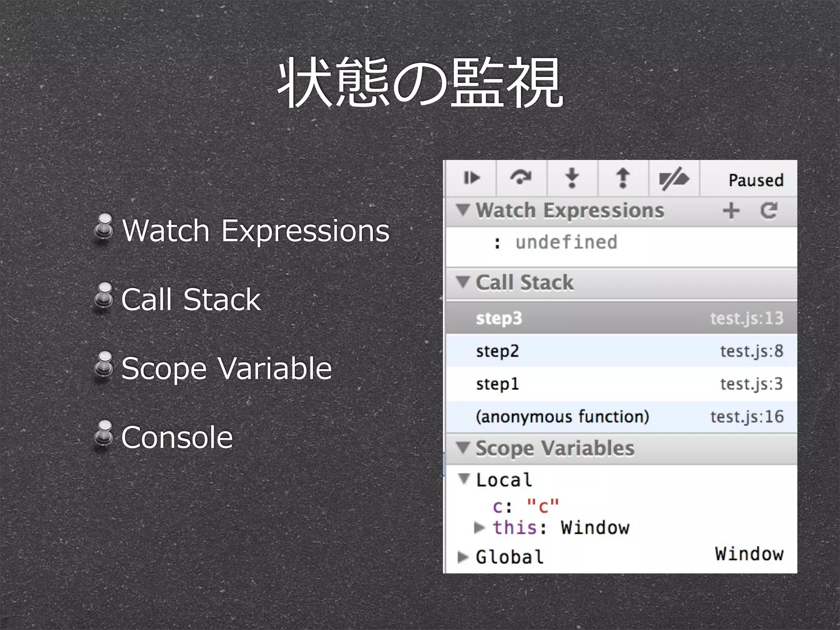The width and height of the screenshot is (840, 630).
Task: Click the slide title 状態の監視
Action: pyautogui.click(x=420, y=82)
